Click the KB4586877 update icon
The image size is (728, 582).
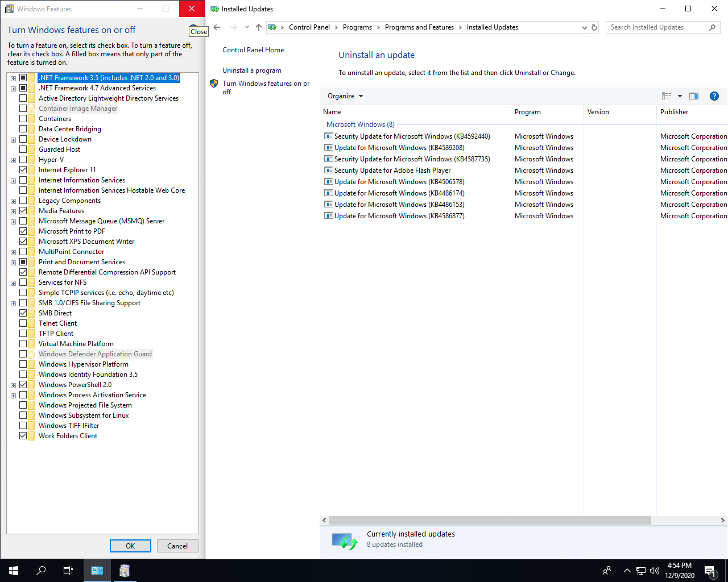(328, 216)
